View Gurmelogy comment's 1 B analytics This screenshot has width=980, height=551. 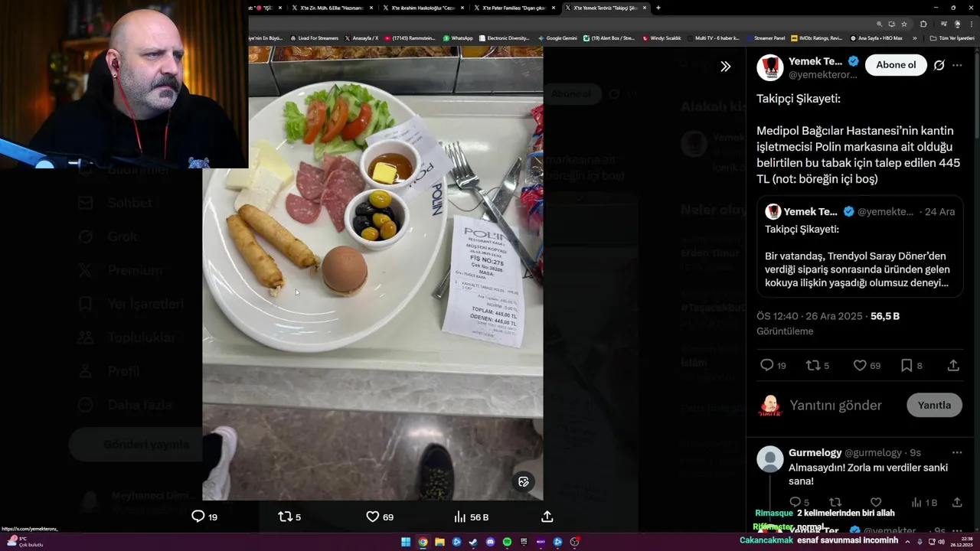[x=923, y=503]
